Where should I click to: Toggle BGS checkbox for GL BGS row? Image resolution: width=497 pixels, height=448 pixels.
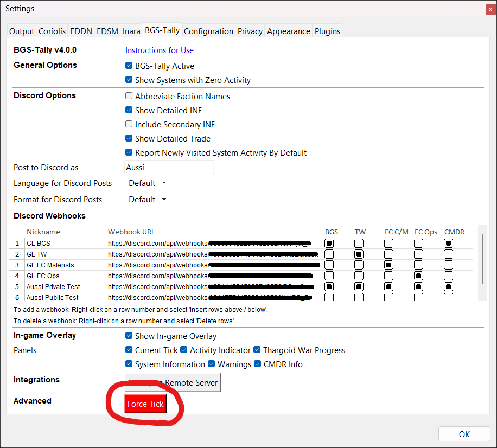coord(329,244)
